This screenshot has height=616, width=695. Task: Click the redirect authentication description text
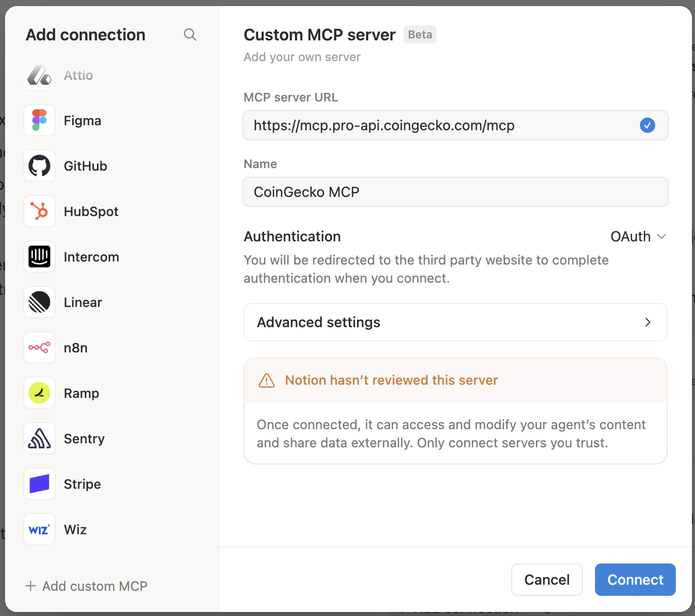(426, 269)
